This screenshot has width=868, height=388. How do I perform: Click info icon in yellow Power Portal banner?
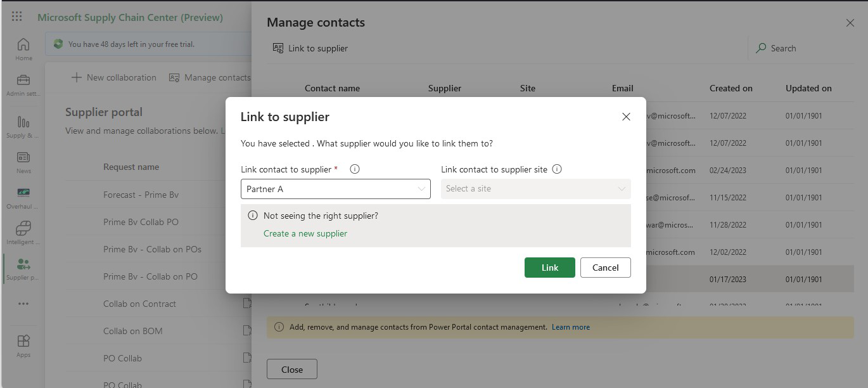pyautogui.click(x=279, y=327)
